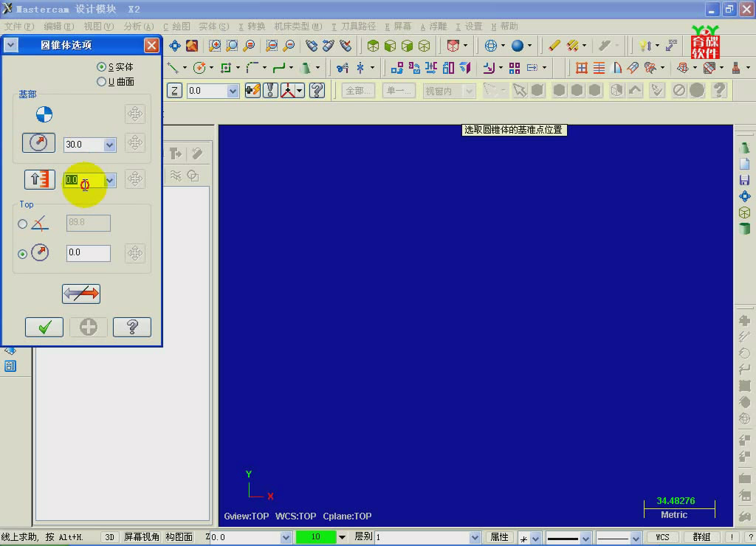
Task: Click 构图面 Planes in status bar
Action: (x=179, y=537)
